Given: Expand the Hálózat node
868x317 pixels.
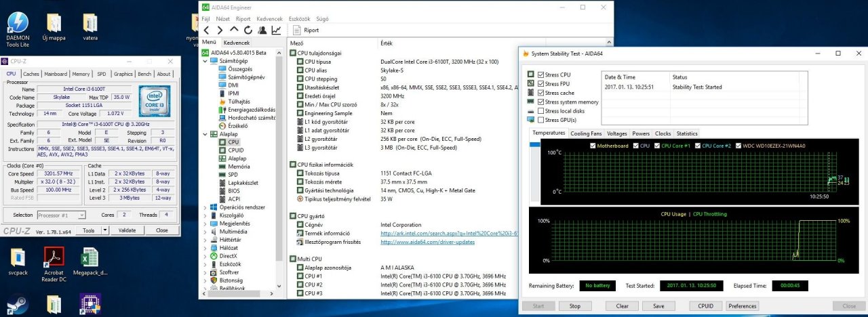Looking at the screenshot, I should pyautogui.click(x=205, y=248).
